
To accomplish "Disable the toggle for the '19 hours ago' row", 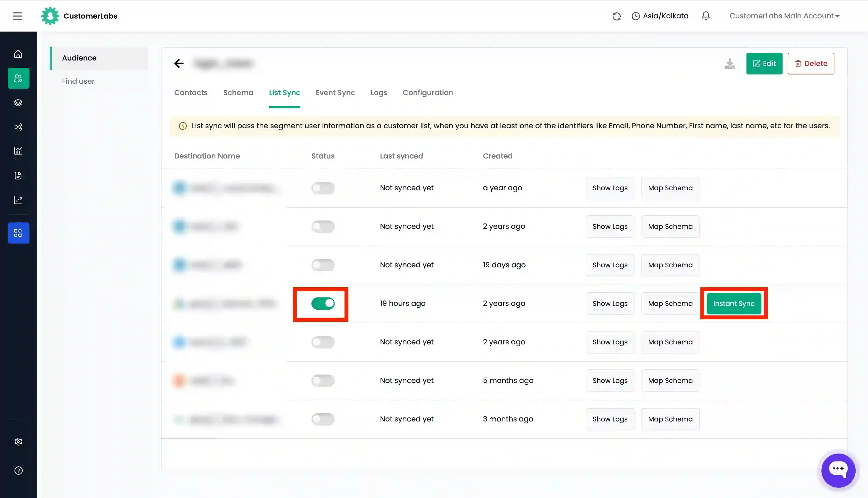I will point(323,303).
